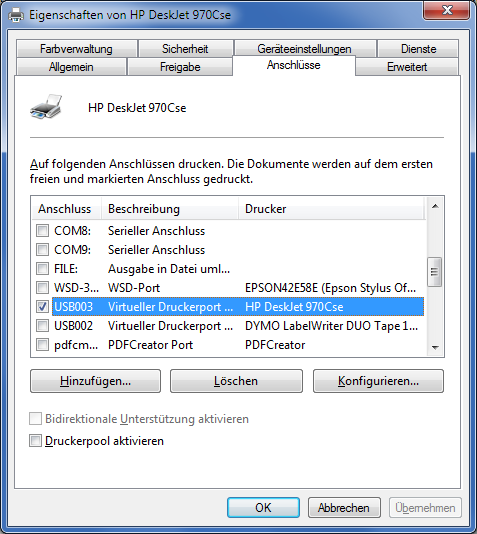Sort by the Beschreibung column header
Screen dimensions: 477x534
pyautogui.click(x=170, y=208)
